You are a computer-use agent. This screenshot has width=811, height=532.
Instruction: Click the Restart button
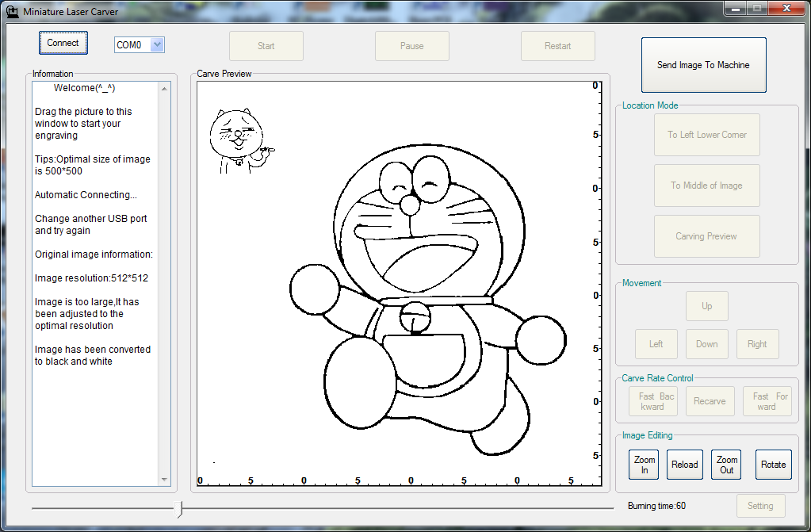click(557, 46)
